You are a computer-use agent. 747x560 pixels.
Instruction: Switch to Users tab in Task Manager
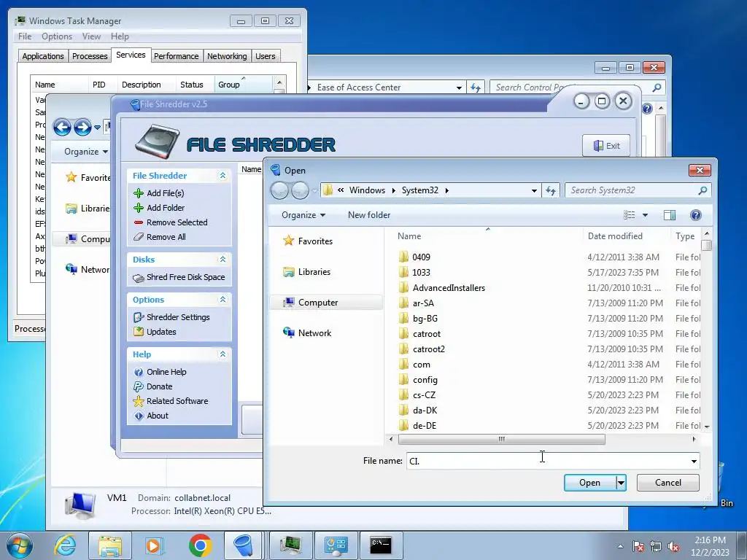point(266,56)
